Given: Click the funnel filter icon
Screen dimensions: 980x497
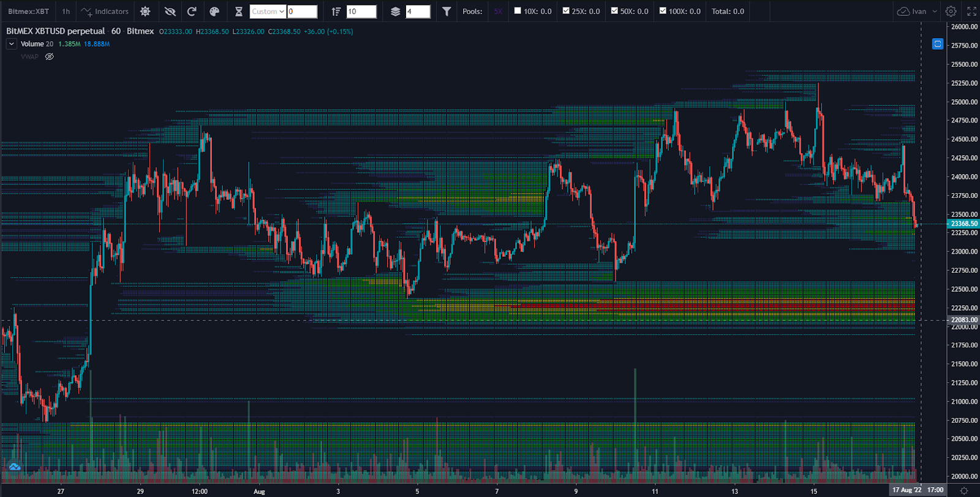Looking at the screenshot, I should [x=447, y=12].
